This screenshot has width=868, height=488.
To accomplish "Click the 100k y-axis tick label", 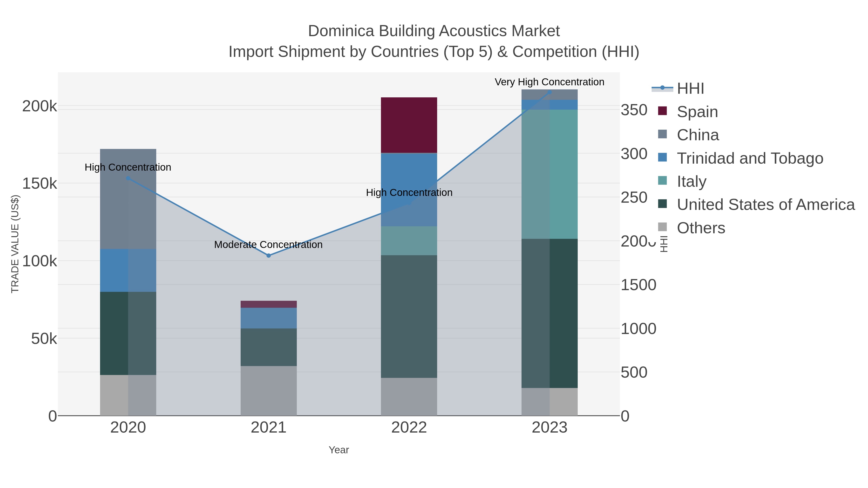I will pos(40,261).
